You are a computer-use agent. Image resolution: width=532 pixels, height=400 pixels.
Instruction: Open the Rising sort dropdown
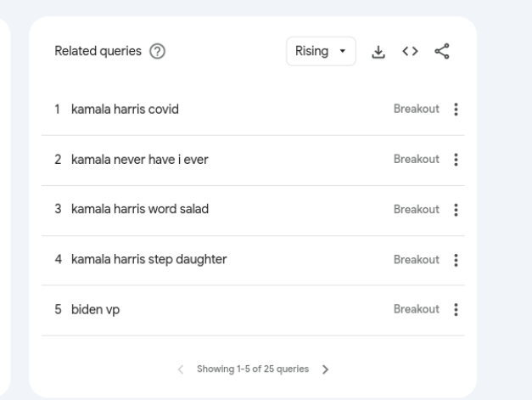[321, 51]
